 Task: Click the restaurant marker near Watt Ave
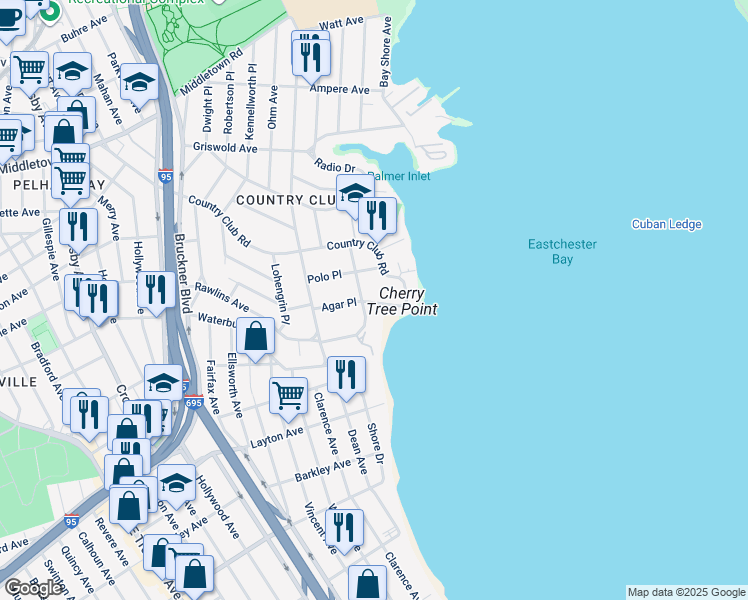(310, 53)
